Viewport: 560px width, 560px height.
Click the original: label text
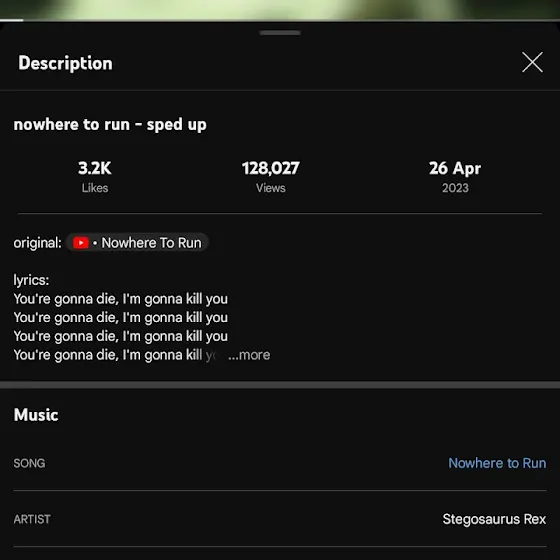click(x=38, y=243)
